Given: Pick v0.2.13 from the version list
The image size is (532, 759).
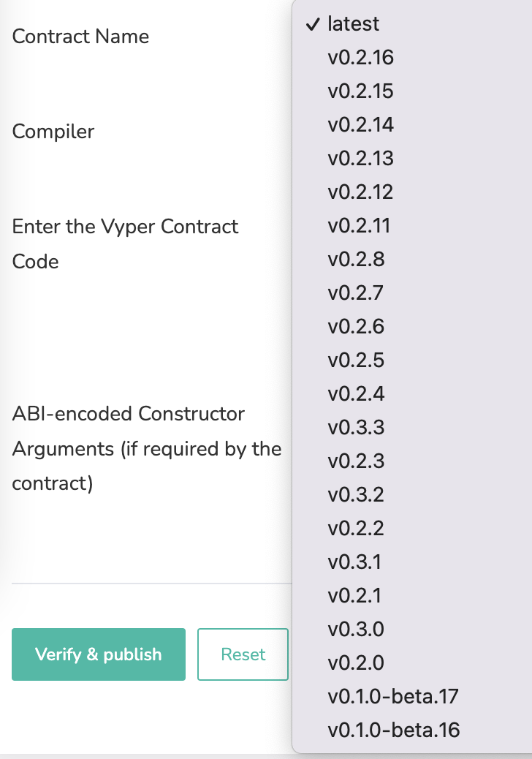Looking at the screenshot, I should (361, 158).
